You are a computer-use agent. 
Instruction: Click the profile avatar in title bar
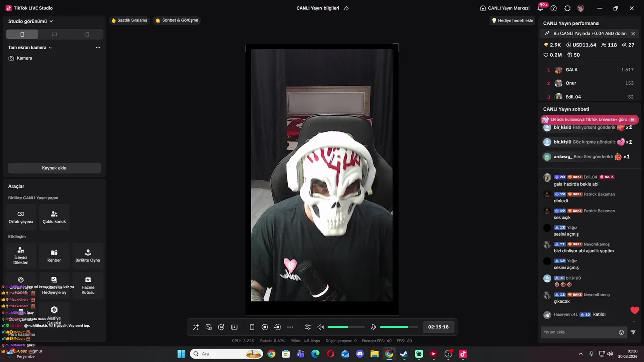pos(581,8)
